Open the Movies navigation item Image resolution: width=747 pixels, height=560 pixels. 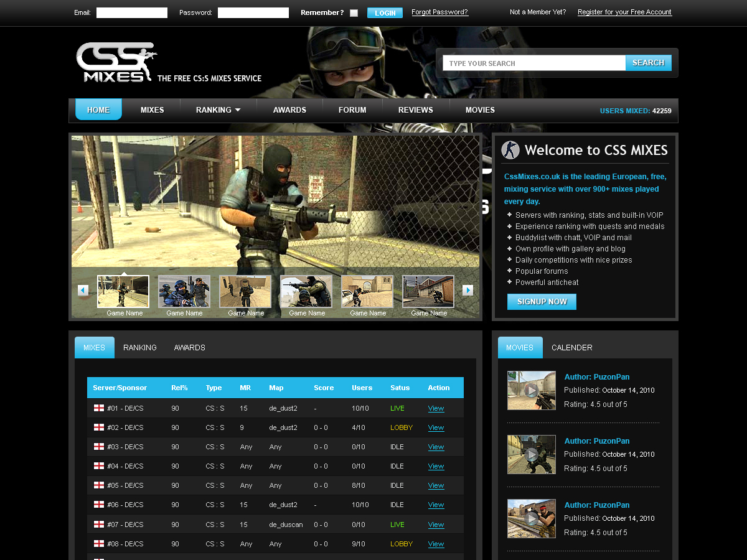pyautogui.click(x=480, y=110)
